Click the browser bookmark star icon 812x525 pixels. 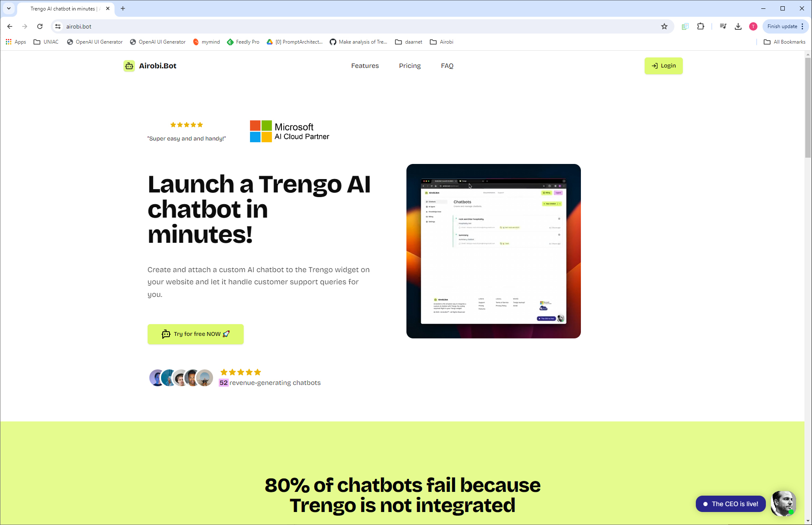coord(664,26)
